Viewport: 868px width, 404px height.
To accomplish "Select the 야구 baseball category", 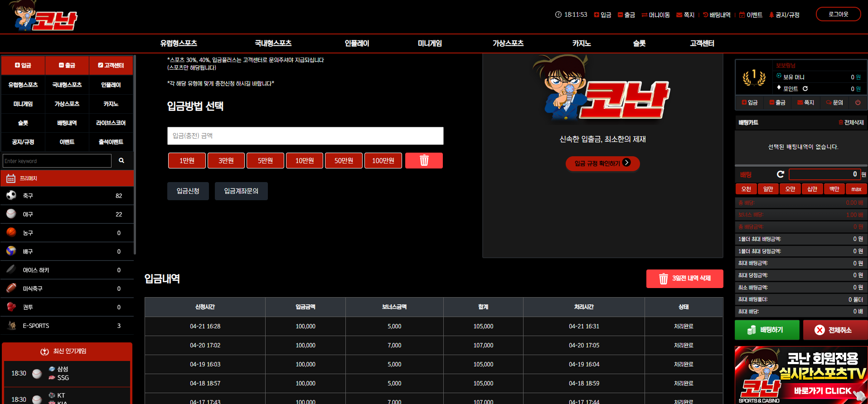I will click(x=67, y=214).
